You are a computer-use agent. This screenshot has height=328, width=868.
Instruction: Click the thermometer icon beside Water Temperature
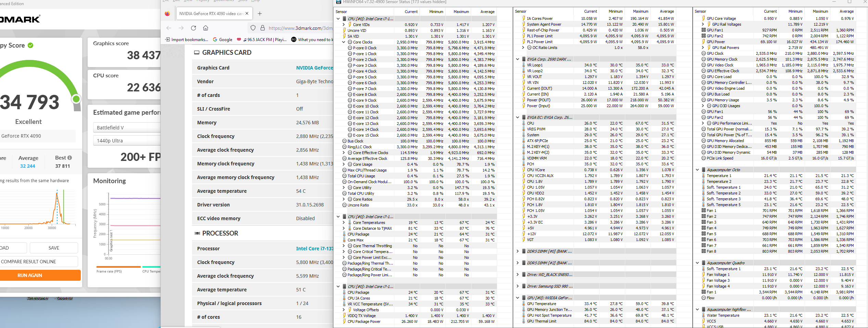pyautogui.click(x=704, y=315)
